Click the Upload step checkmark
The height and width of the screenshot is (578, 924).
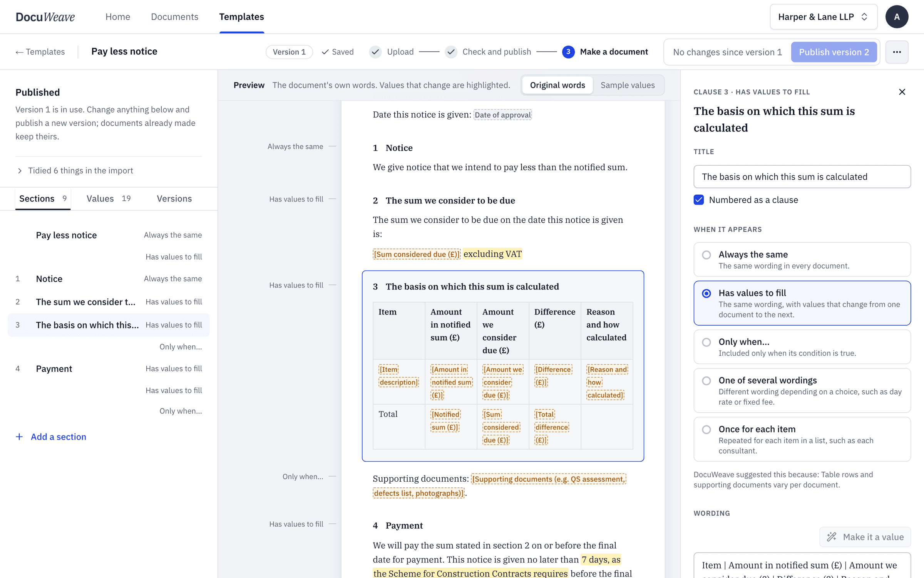pos(375,52)
